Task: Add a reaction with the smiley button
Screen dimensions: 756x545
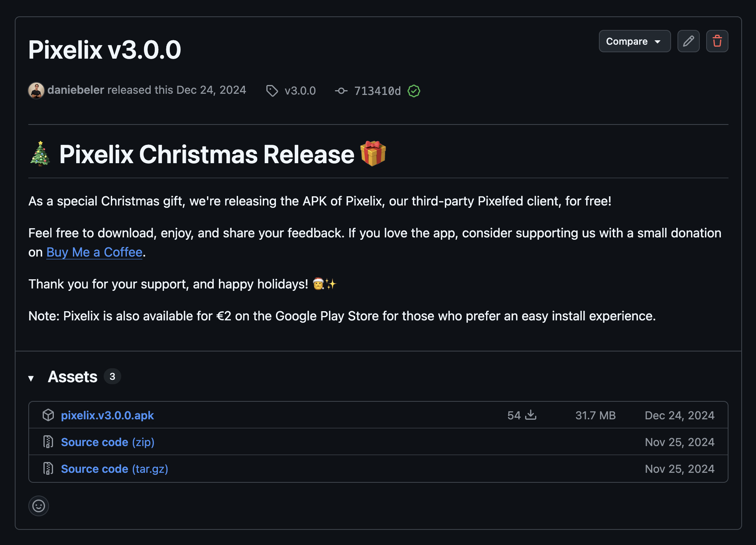Action: pos(39,506)
